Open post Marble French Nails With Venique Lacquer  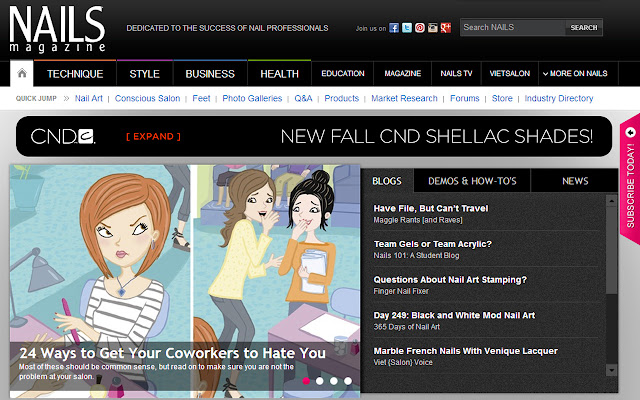tap(466, 351)
